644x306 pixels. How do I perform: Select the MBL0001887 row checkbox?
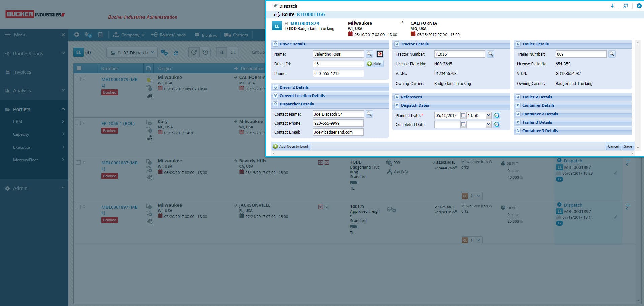(78, 162)
